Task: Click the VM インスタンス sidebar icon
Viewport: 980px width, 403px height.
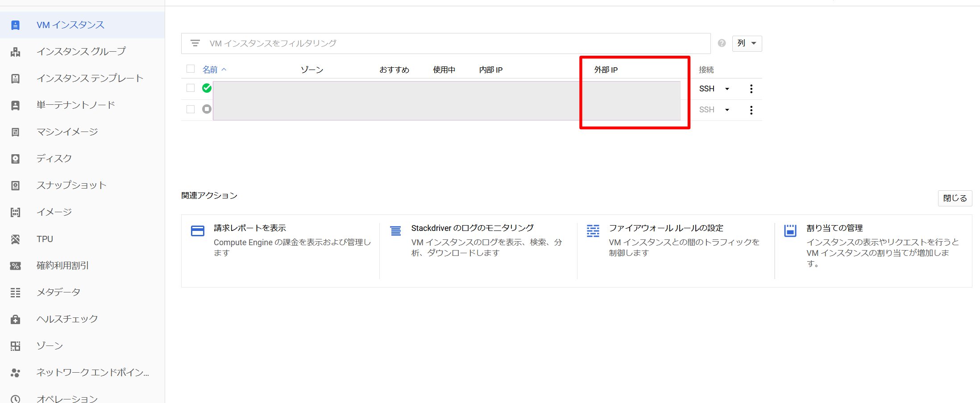Action: (15, 25)
